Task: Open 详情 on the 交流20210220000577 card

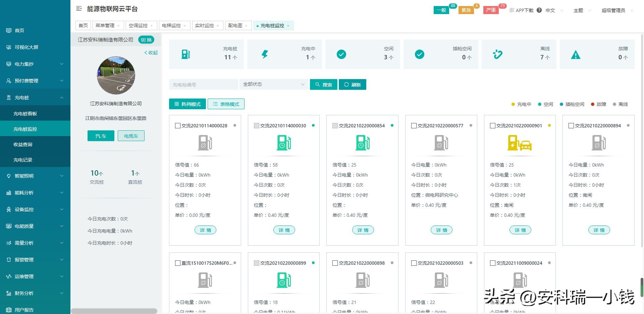Action: [x=441, y=230]
